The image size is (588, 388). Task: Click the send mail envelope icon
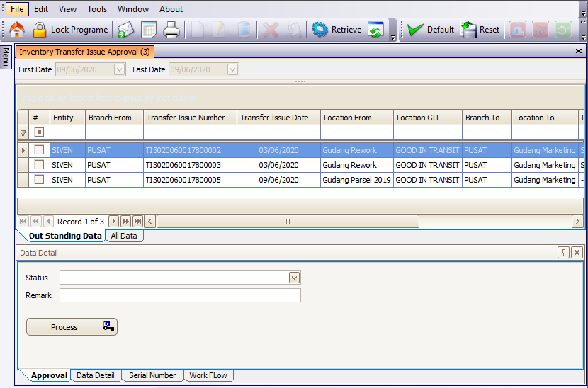pyautogui.click(x=125, y=30)
